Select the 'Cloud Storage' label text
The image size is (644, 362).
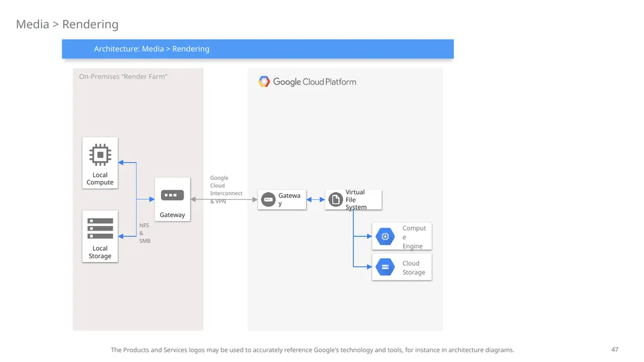click(414, 268)
